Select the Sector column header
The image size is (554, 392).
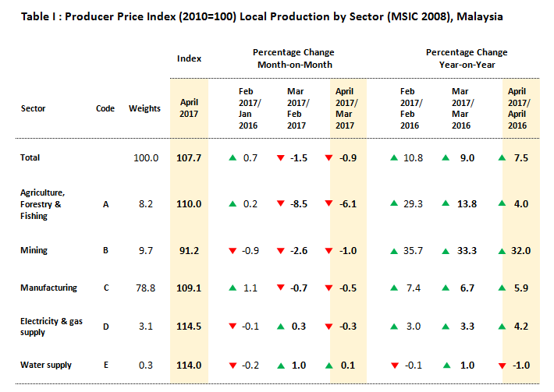(x=33, y=109)
